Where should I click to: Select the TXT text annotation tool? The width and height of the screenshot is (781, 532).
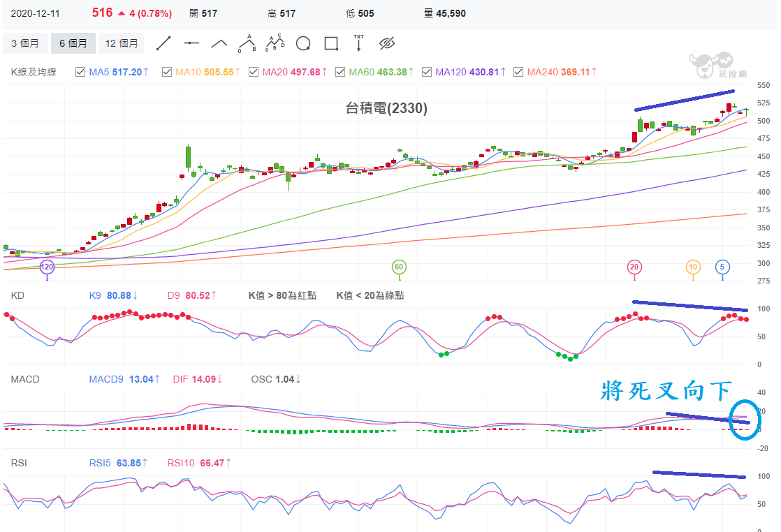click(358, 43)
